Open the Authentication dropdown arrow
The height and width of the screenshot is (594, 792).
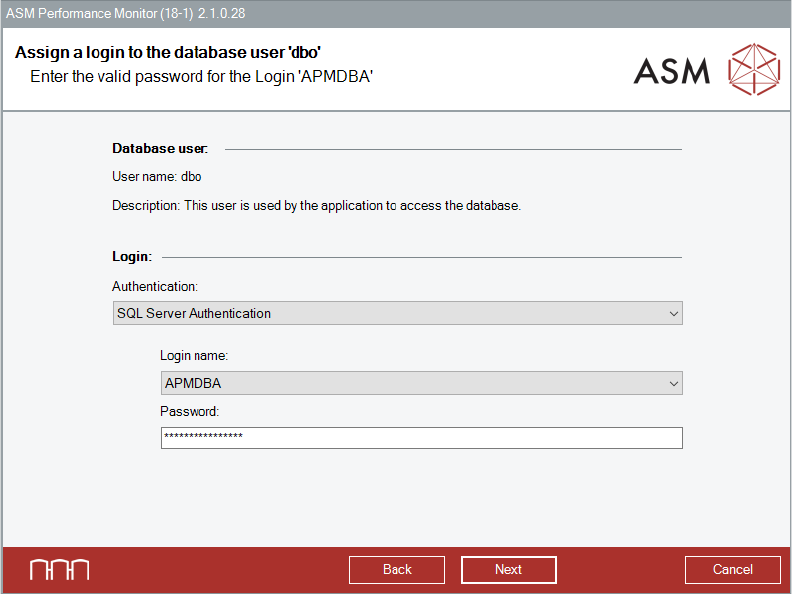673,314
